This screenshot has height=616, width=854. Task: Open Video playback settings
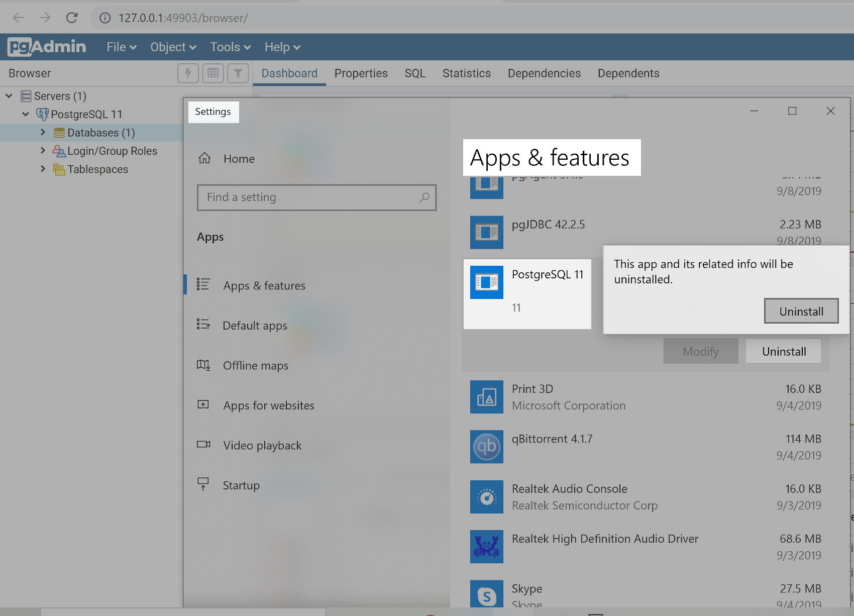pos(262,445)
